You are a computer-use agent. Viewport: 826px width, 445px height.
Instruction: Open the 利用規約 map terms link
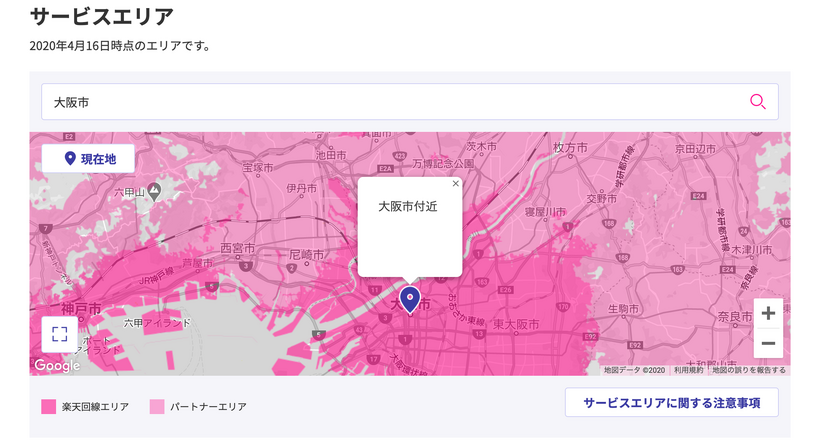coord(689,370)
